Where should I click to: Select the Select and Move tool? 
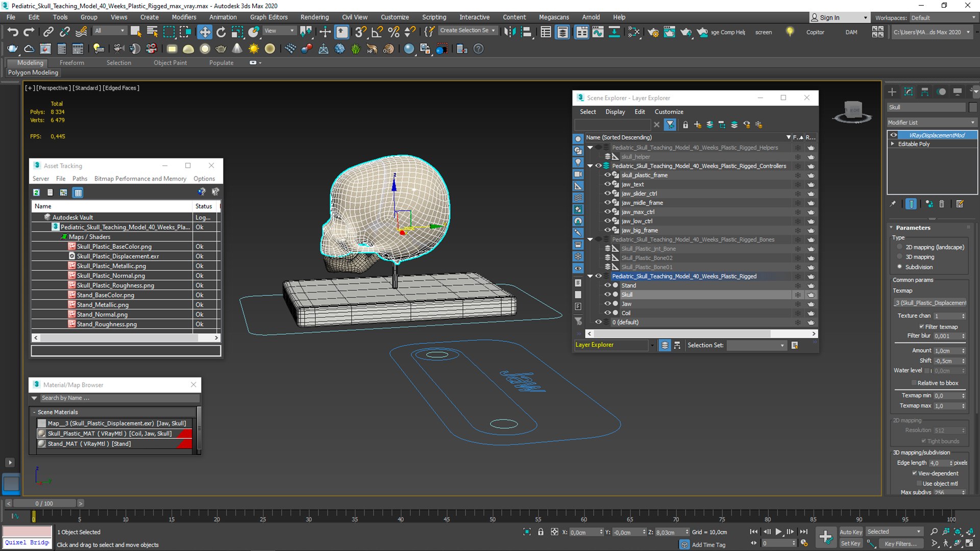pyautogui.click(x=205, y=32)
